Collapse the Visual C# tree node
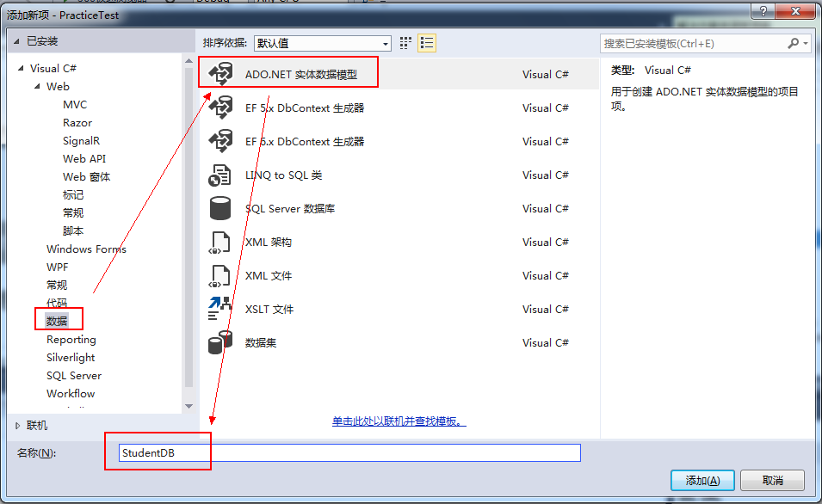Screen dimensions: 822x504 click(21, 68)
